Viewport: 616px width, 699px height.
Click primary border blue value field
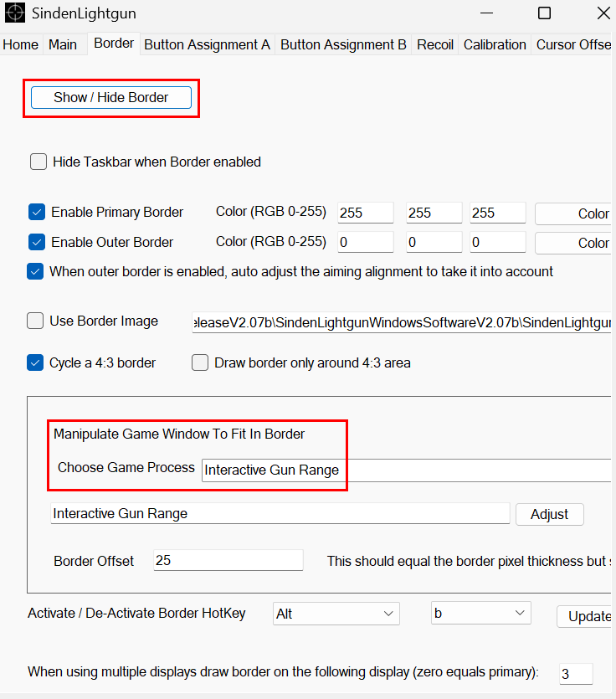498,213
